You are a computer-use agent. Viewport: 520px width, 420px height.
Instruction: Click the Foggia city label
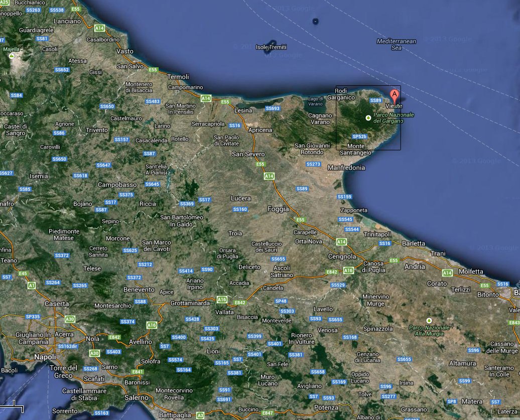[278, 209]
